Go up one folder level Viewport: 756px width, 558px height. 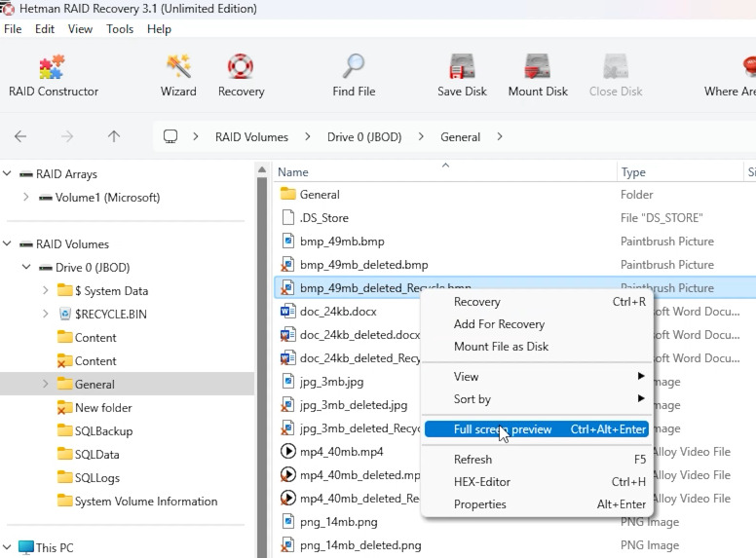[x=114, y=137]
